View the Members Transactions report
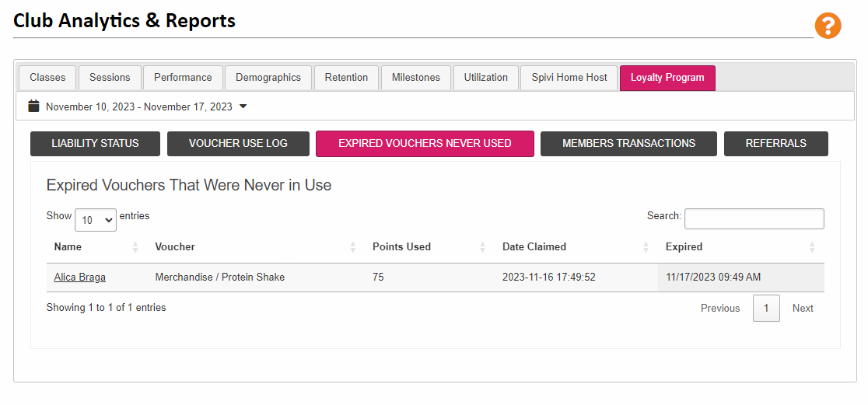 [x=629, y=143]
